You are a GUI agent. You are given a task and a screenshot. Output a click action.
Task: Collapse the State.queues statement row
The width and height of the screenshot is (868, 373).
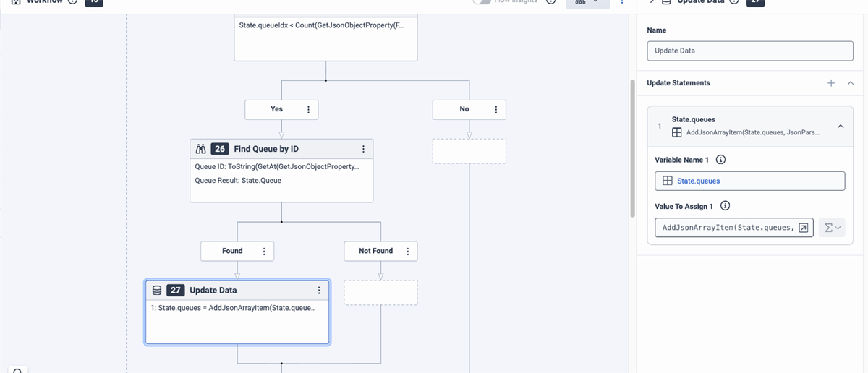[x=841, y=127]
